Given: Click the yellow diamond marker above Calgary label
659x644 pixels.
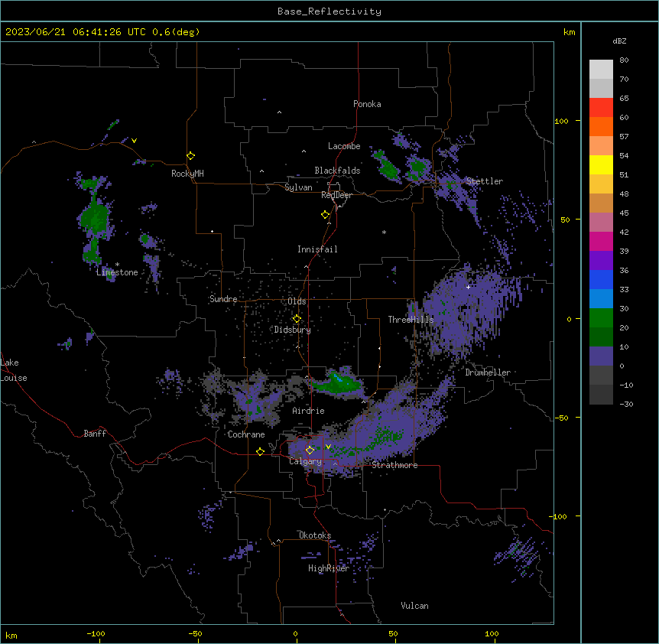Looking at the screenshot, I should point(310,450).
